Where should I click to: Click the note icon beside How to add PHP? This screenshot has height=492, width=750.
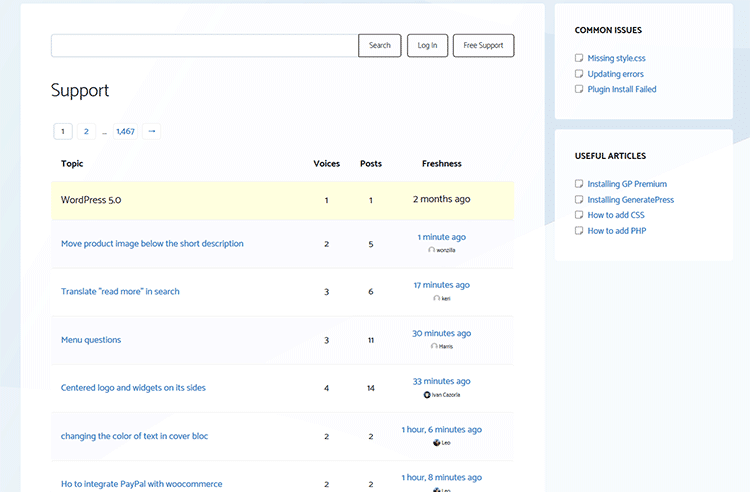(x=579, y=230)
